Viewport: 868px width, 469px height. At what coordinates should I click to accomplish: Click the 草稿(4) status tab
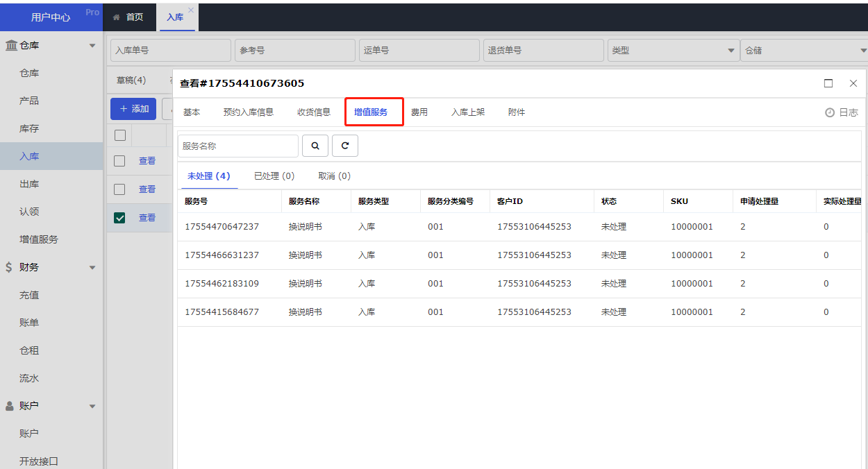click(x=131, y=80)
